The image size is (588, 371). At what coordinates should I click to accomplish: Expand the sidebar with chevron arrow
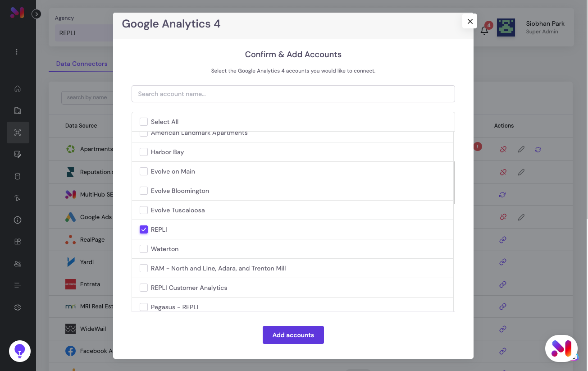[x=36, y=14]
